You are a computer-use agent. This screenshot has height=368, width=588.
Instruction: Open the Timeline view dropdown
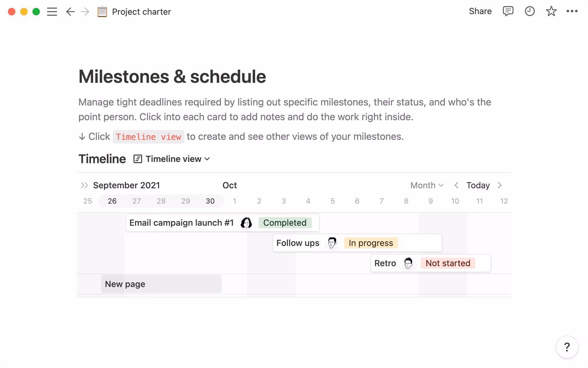coord(171,159)
